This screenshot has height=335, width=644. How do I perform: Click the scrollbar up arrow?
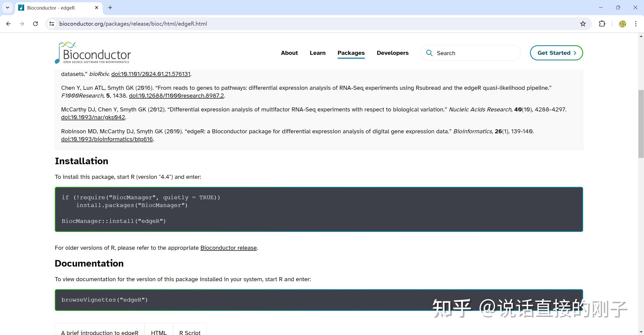click(641, 36)
